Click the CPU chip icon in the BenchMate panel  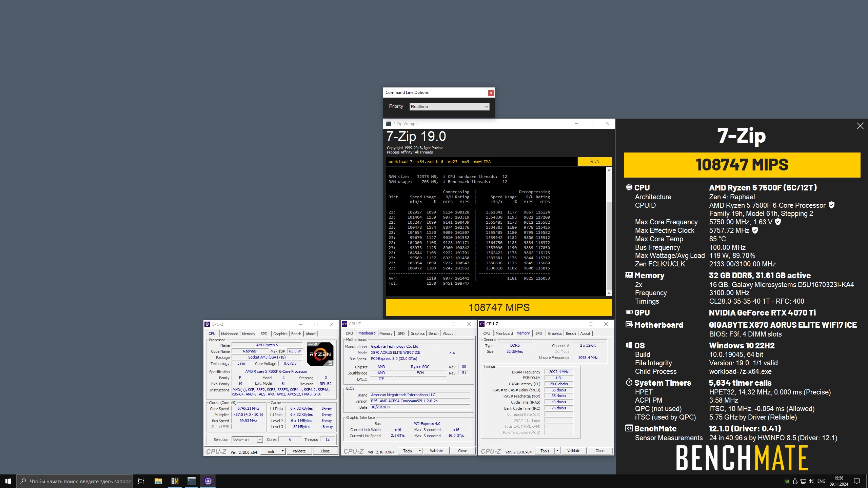click(629, 187)
